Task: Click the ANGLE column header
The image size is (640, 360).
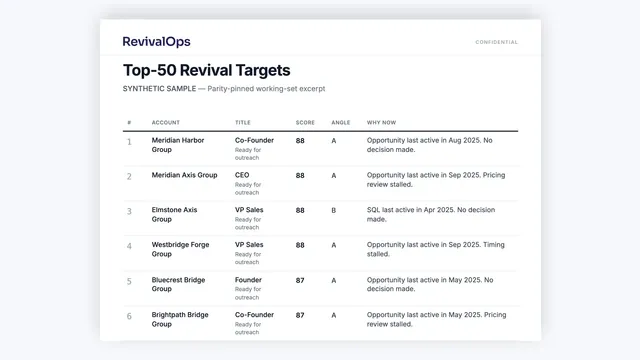Action: click(341, 122)
